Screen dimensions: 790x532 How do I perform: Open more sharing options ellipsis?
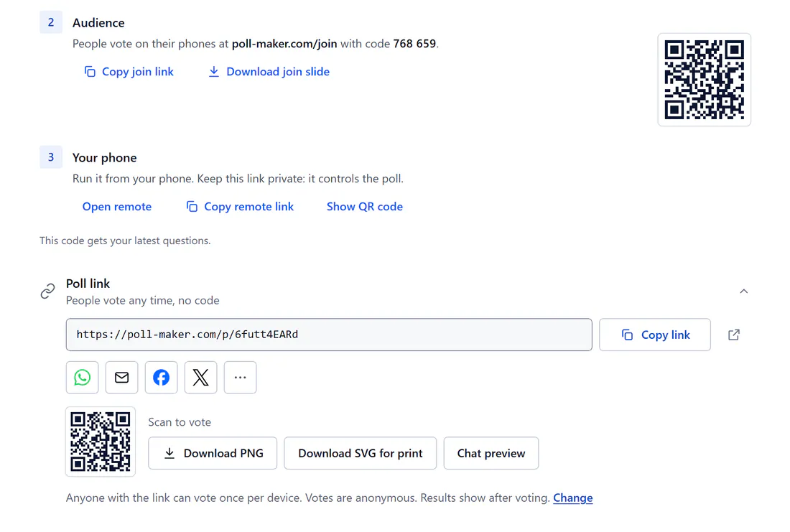[x=240, y=378]
